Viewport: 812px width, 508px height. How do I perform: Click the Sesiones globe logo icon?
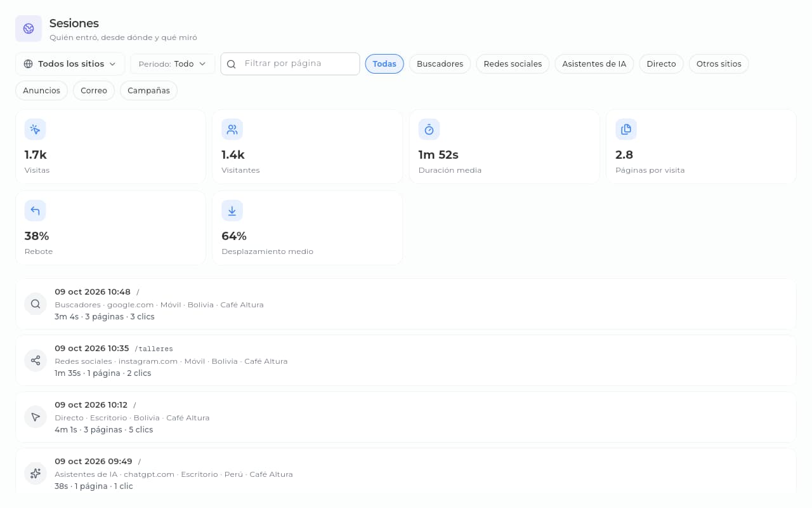click(29, 29)
